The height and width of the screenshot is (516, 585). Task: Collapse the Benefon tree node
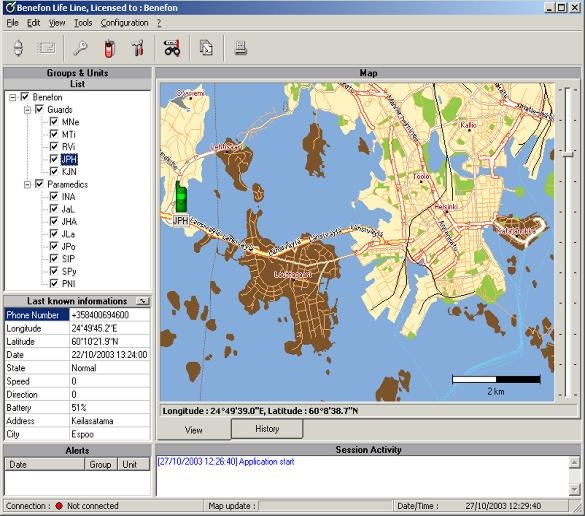[x=13, y=97]
